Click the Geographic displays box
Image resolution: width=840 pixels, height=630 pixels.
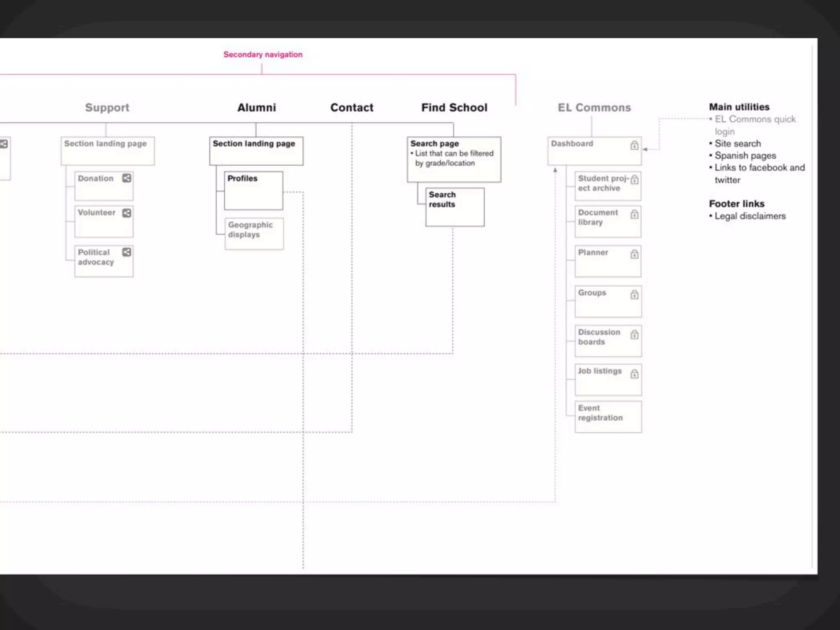point(254,234)
